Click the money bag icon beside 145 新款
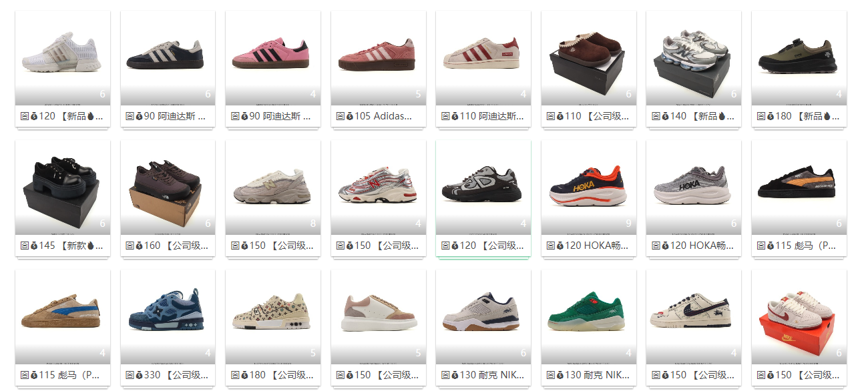 34,246
